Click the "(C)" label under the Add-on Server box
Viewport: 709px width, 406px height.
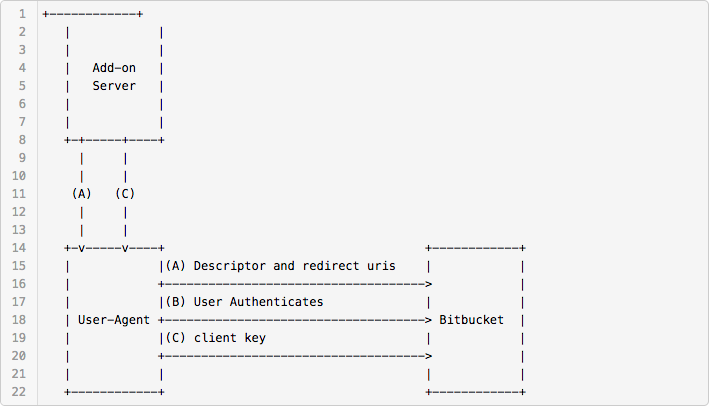(125, 194)
